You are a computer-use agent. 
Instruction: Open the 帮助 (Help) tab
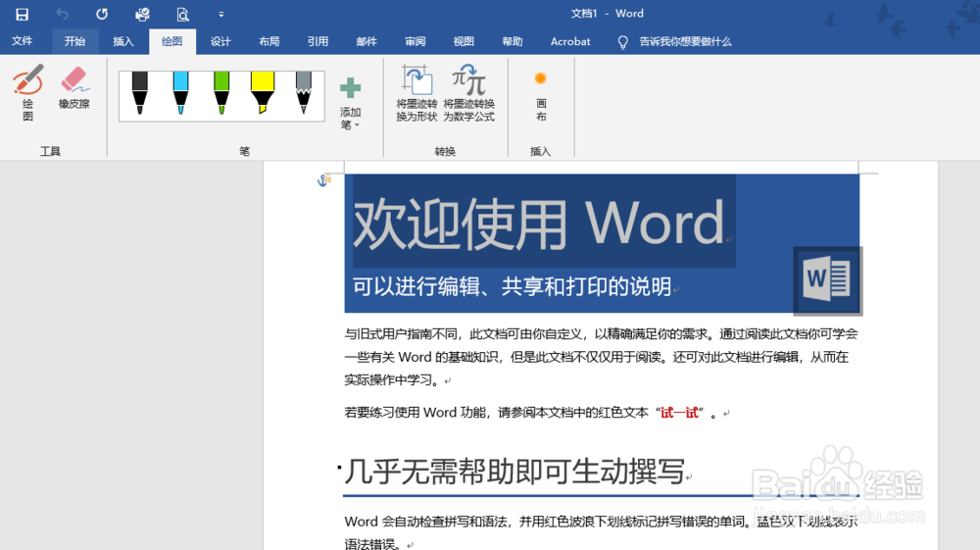click(513, 41)
